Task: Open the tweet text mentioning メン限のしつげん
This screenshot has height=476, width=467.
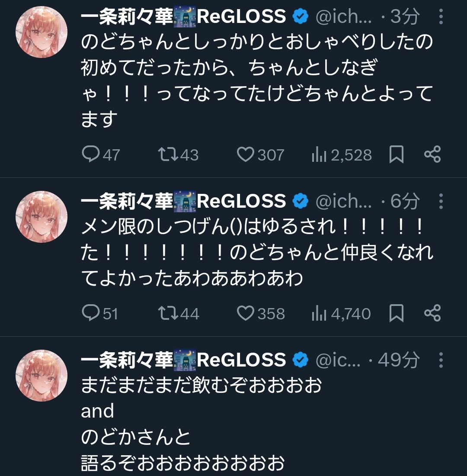Action: pos(257,252)
